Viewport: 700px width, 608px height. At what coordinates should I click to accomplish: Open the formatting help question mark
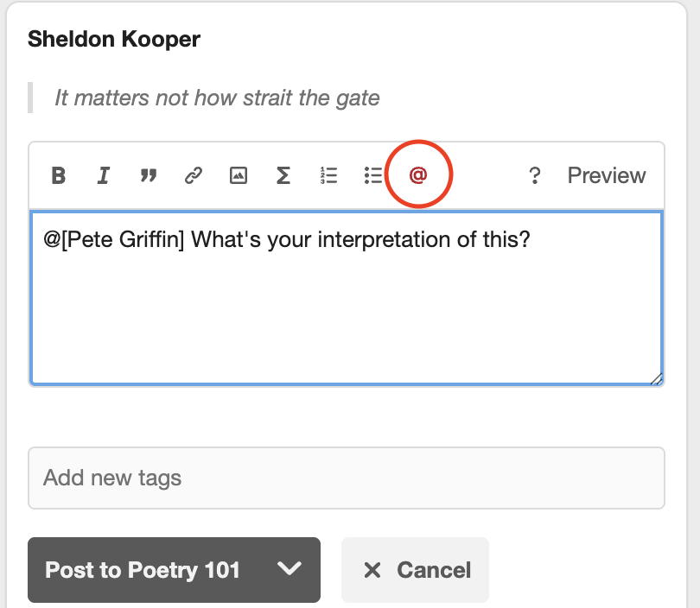(535, 176)
